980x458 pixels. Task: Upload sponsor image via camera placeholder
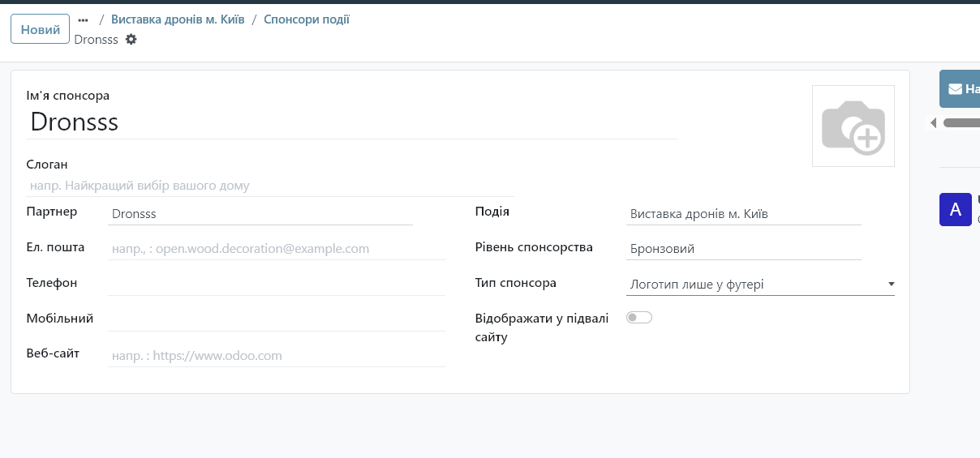point(853,126)
